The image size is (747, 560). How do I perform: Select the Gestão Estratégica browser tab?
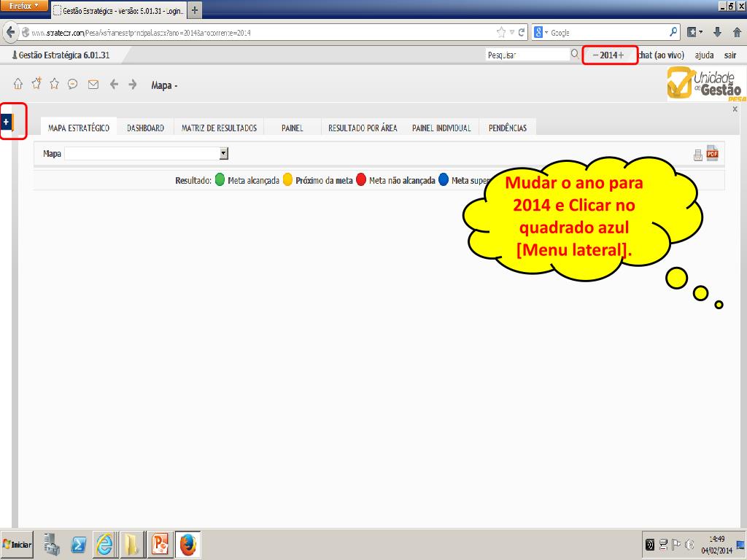pos(118,10)
